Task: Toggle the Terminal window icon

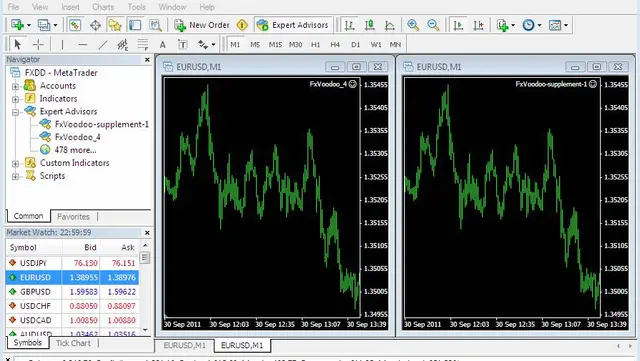Action: (135, 25)
